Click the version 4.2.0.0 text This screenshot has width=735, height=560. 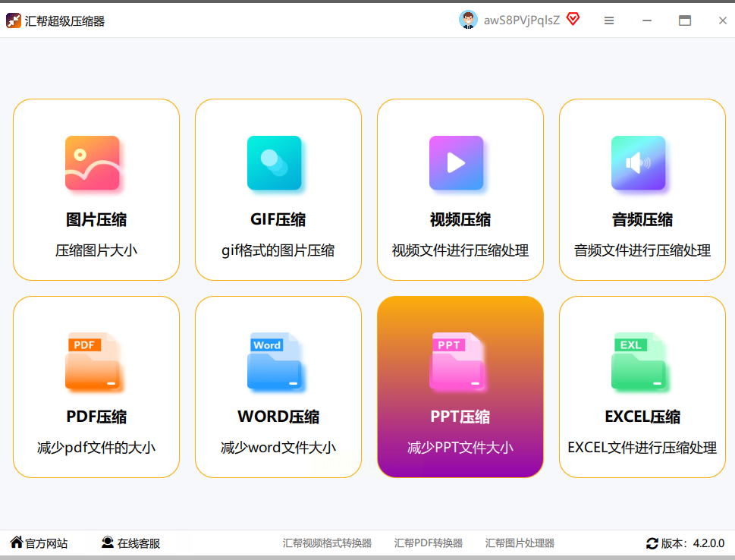pos(693,543)
